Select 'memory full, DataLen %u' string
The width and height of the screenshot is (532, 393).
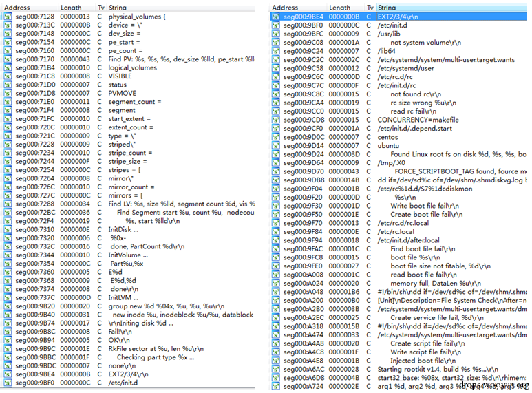click(x=436, y=283)
